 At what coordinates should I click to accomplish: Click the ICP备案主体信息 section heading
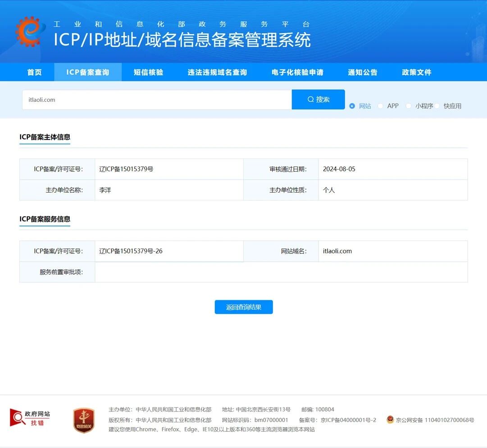(x=45, y=137)
